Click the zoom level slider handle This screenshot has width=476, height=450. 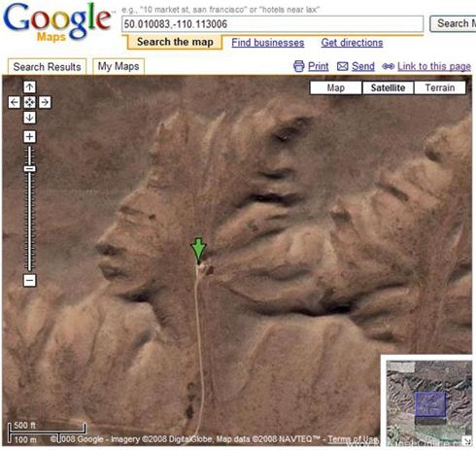pyautogui.click(x=29, y=169)
